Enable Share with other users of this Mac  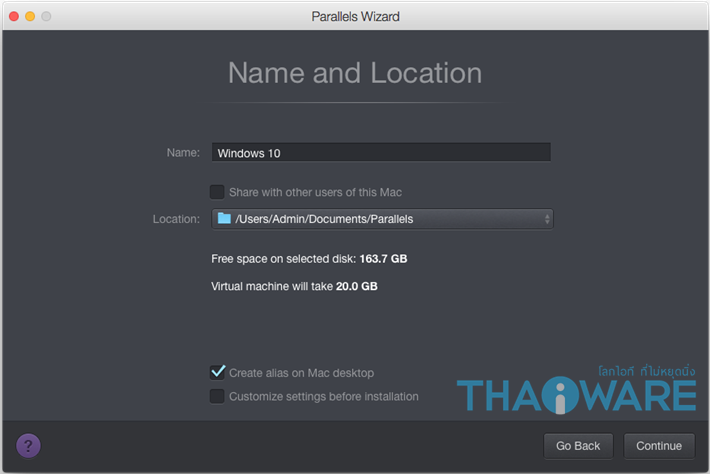(x=217, y=192)
